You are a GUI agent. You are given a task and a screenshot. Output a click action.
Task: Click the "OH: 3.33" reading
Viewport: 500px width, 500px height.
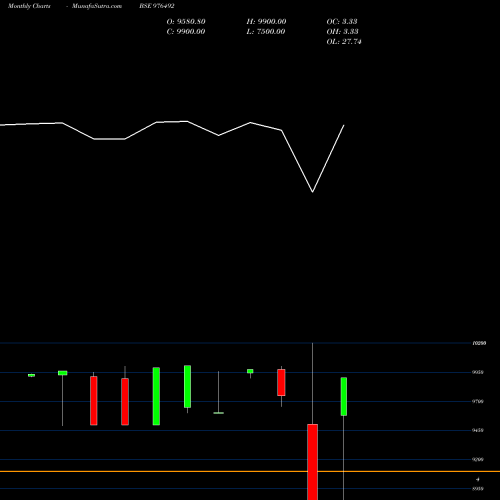tap(343, 32)
